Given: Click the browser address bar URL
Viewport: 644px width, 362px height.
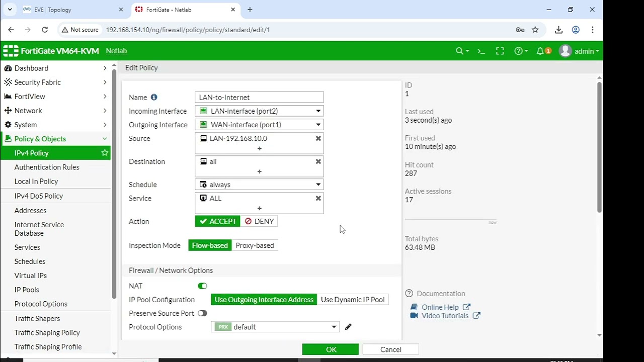Looking at the screenshot, I should 188,30.
